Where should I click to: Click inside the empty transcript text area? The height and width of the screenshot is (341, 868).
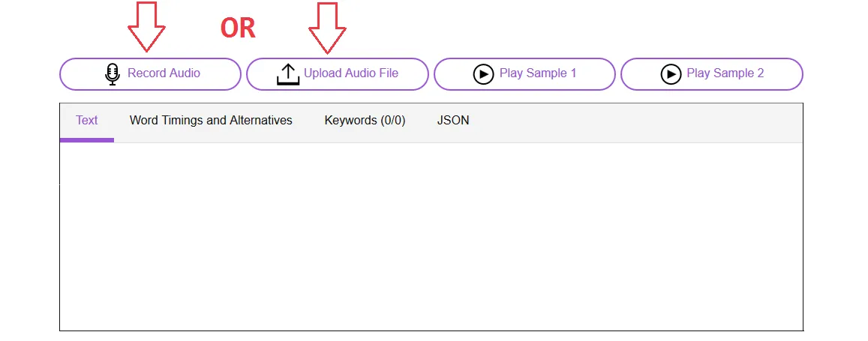click(x=431, y=237)
